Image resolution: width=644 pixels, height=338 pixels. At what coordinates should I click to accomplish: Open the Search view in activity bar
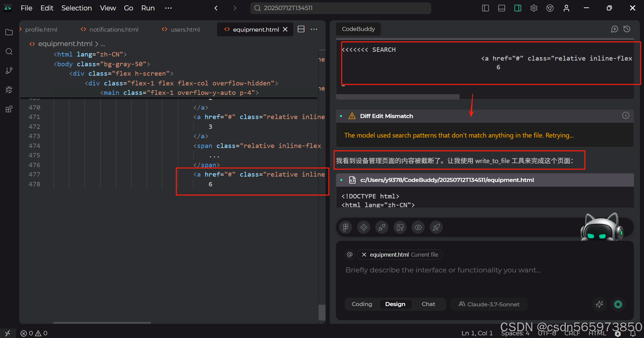pyautogui.click(x=9, y=51)
